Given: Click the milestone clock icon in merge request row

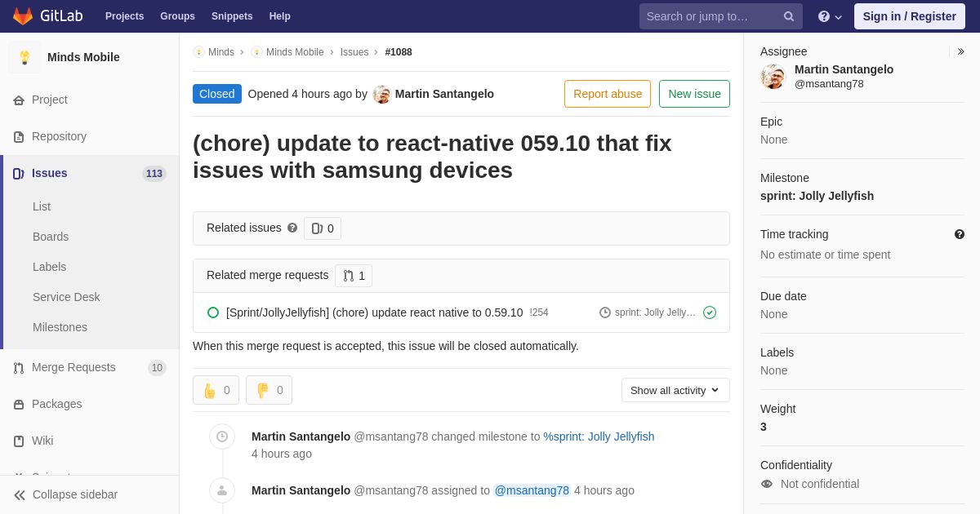Looking at the screenshot, I should [x=605, y=312].
